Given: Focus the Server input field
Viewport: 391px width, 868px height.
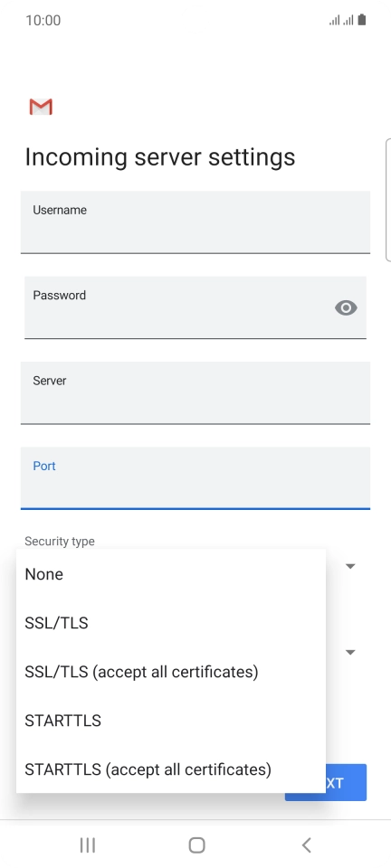Looking at the screenshot, I should click(195, 393).
